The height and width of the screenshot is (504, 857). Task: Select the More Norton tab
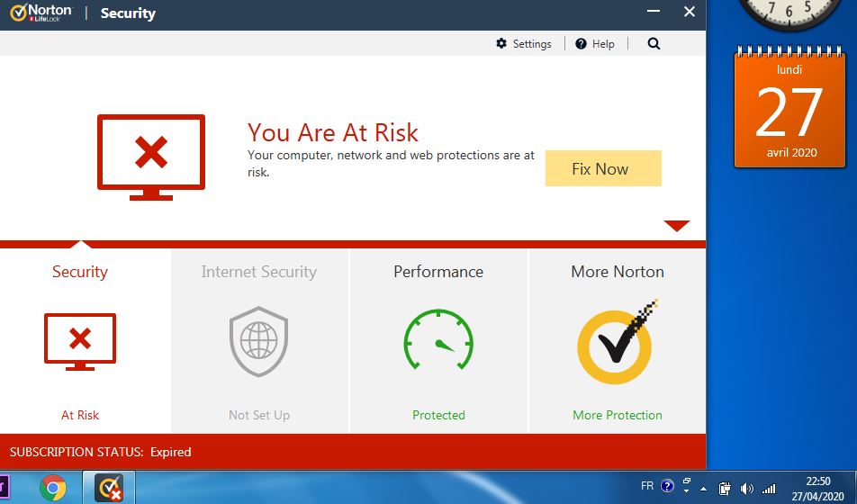click(617, 341)
